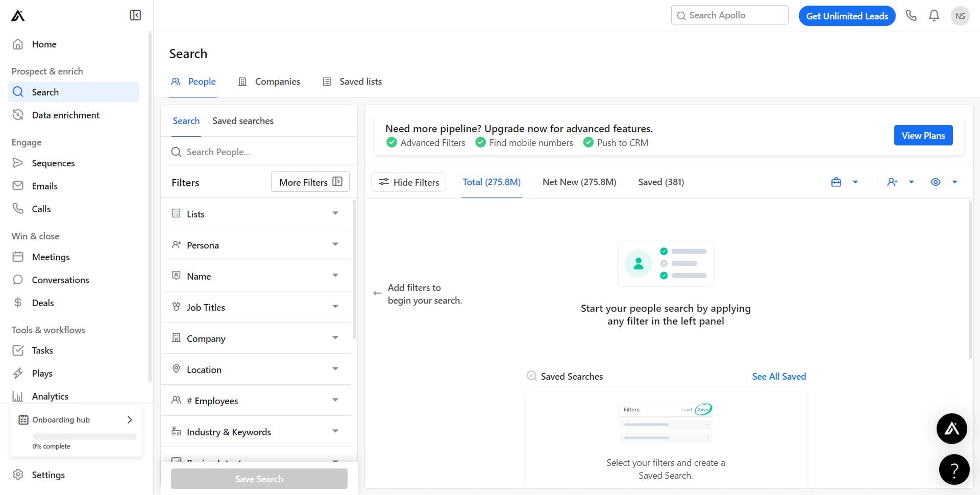The height and width of the screenshot is (495, 980).
Task: Expand the Industry & Keywords filter
Action: click(256, 432)
